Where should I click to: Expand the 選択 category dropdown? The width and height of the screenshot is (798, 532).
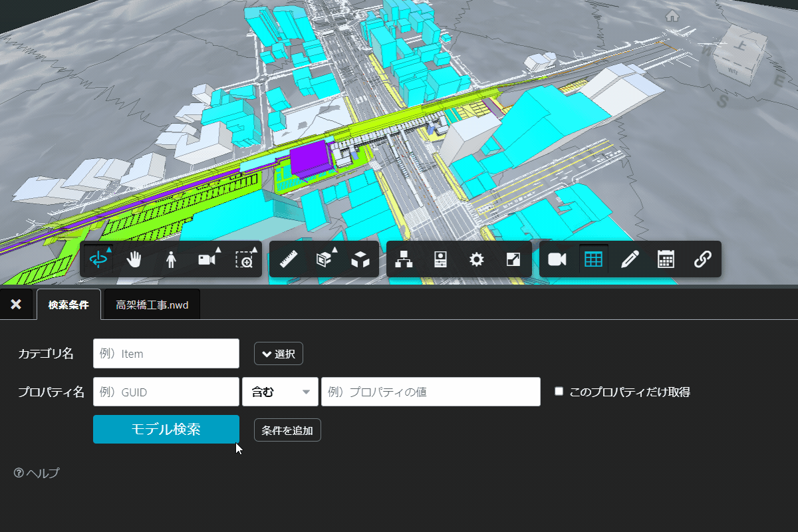(x=279, y=354)
